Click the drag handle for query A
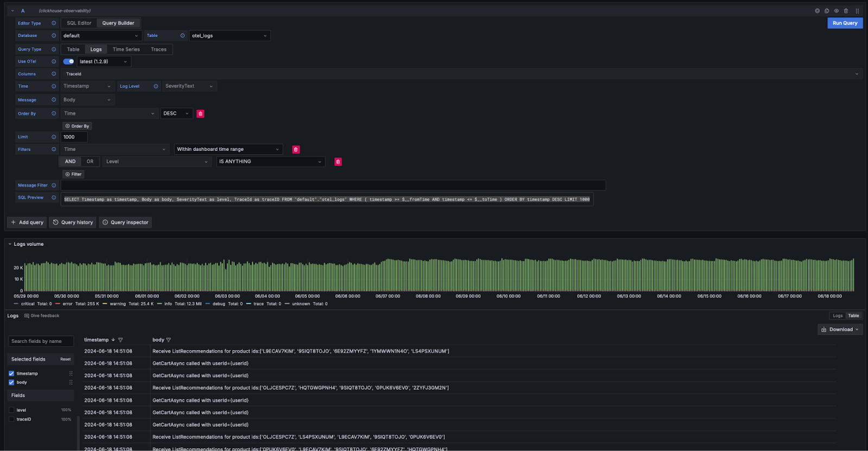The height and width of the screenshot is (451, 868). tap(857, 11)
